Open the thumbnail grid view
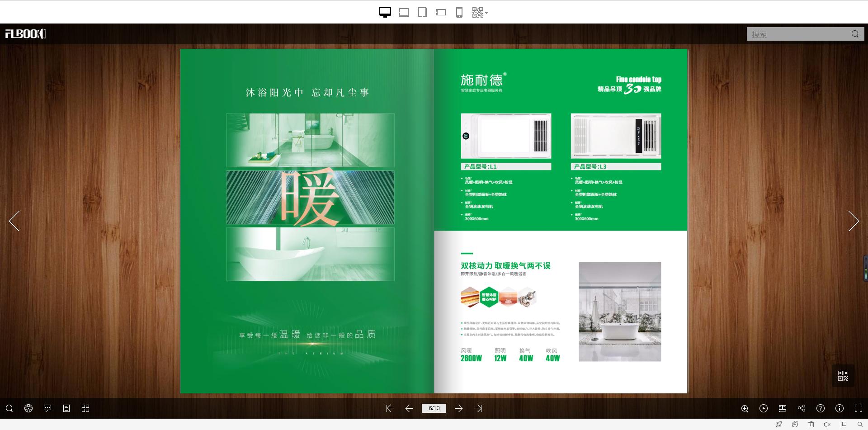 pyautogui.click(x=85, y=408)
